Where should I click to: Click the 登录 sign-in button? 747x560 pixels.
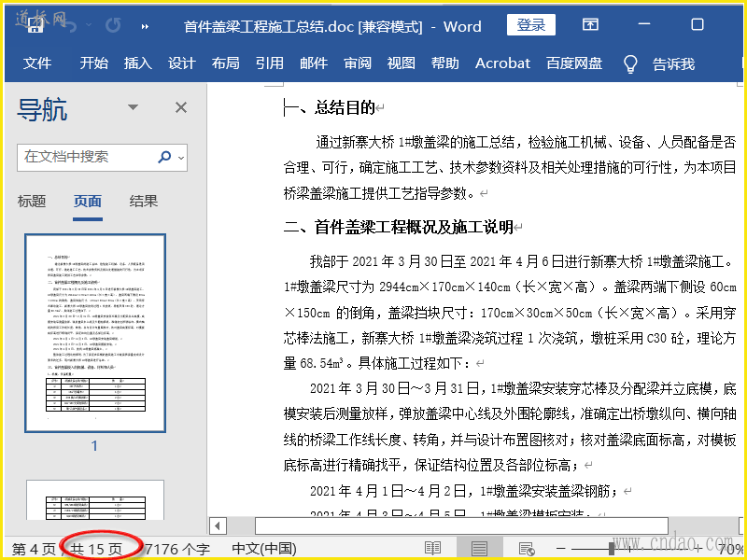530,25
